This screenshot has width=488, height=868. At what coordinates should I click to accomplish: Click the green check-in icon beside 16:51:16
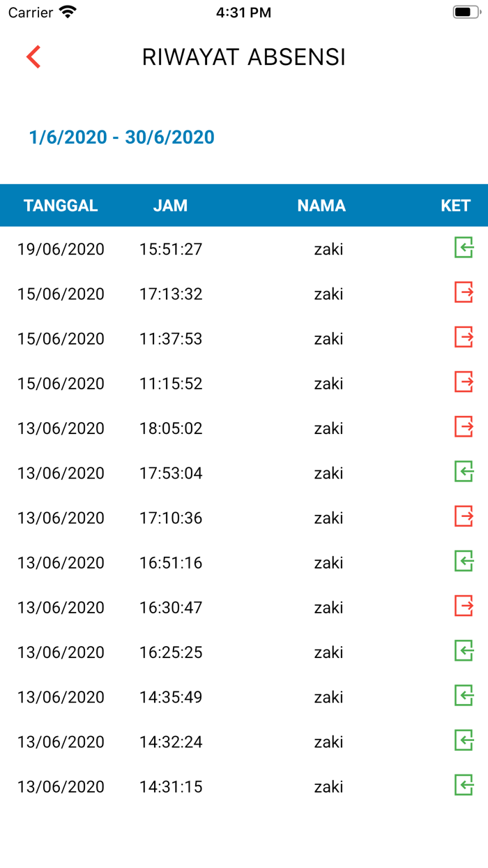tap(464, 562)
